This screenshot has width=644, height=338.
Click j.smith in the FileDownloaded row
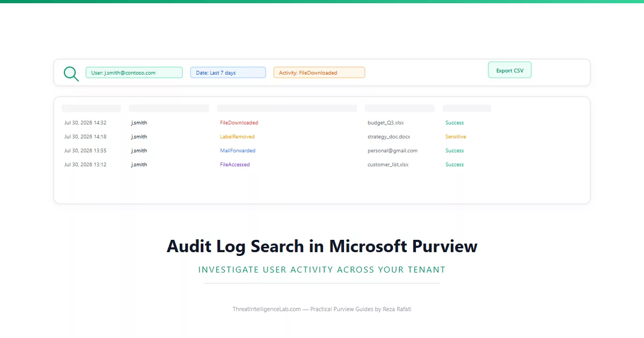[x=139, y=123]
